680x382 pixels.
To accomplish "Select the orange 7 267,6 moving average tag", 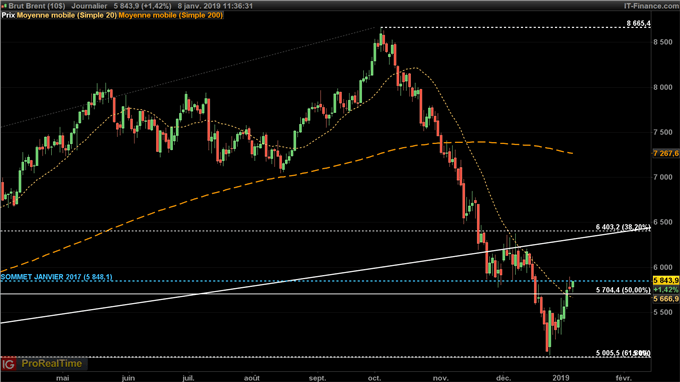I will pyautogui.click(x=666, y=153).
